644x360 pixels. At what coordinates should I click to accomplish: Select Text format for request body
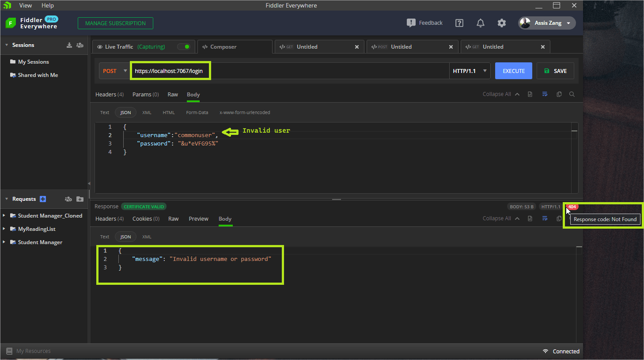point(105,112)
